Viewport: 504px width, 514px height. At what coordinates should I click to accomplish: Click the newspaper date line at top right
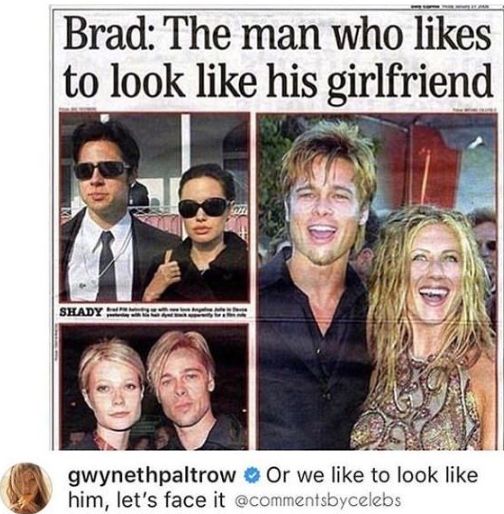[x=451, y=4]
